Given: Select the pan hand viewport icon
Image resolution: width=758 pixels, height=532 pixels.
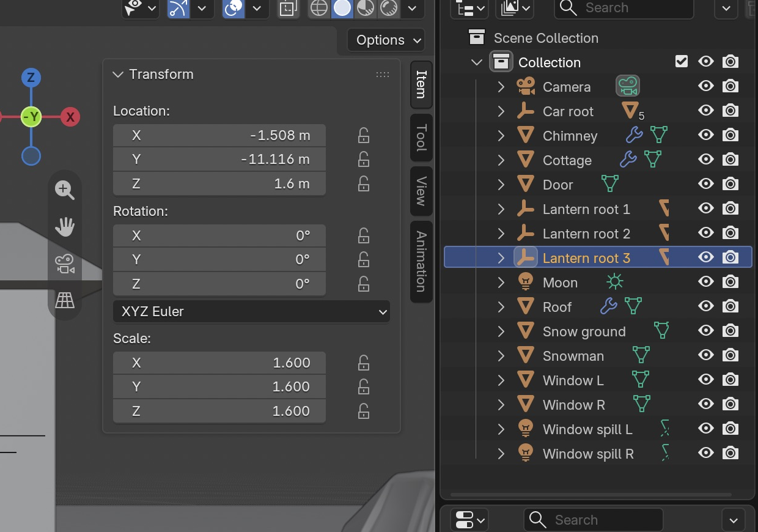Looking at the screenshot, I should point(64,227).
